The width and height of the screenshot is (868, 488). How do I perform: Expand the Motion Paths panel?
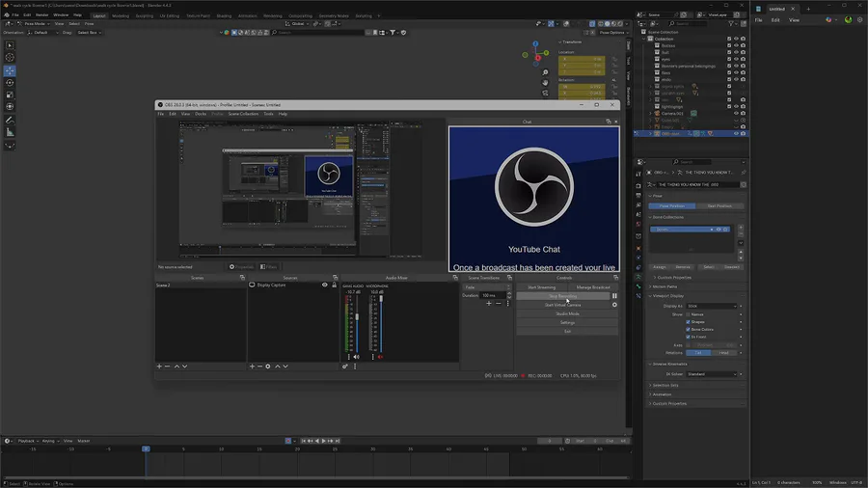(665, 286)
